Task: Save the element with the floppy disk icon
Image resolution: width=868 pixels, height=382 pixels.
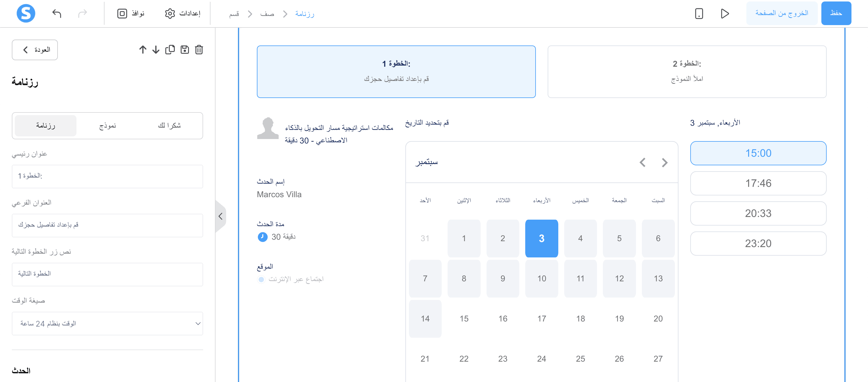Action: click(x=185, y=50)
